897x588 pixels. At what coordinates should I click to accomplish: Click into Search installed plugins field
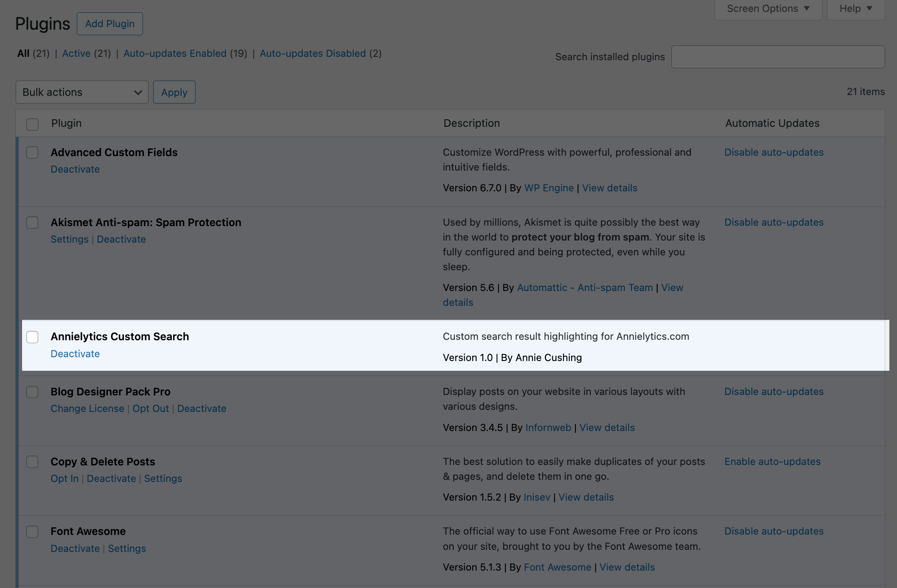click(x=778, y=57)
